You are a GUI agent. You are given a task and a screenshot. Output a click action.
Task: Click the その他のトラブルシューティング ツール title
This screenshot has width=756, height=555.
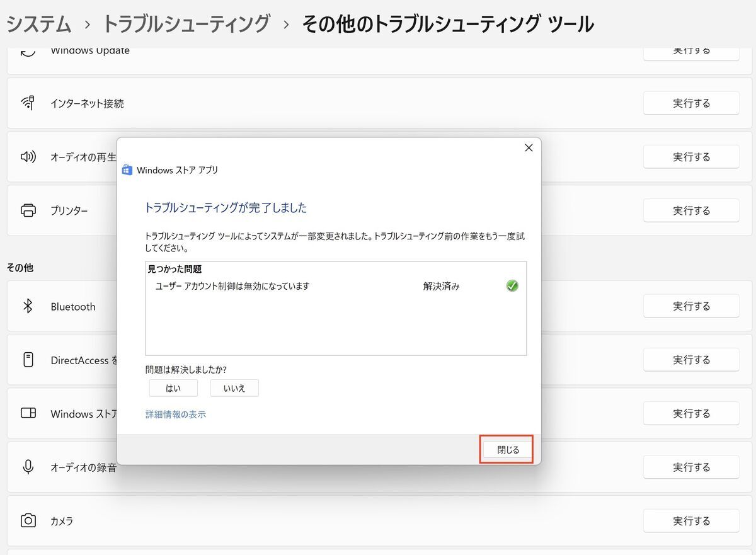[x=448, y=25]
